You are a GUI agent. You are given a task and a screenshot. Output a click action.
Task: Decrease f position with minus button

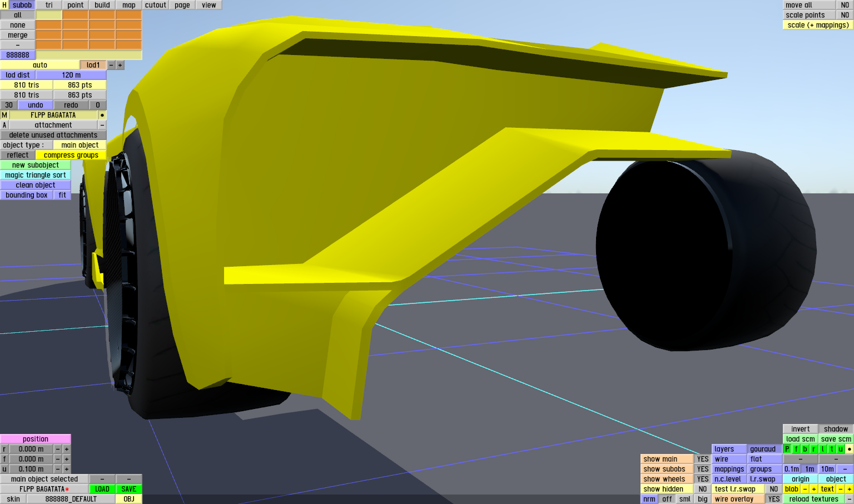click(x=58, y=459)
